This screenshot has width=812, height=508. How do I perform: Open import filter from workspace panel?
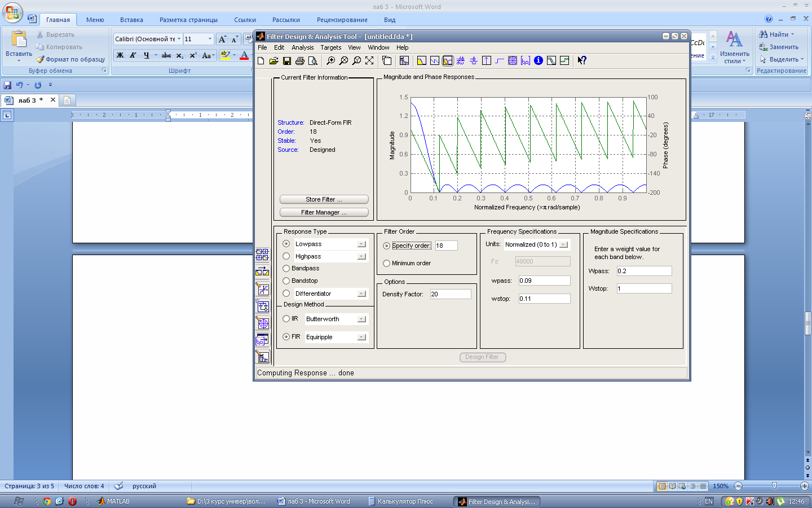(263, 340)
